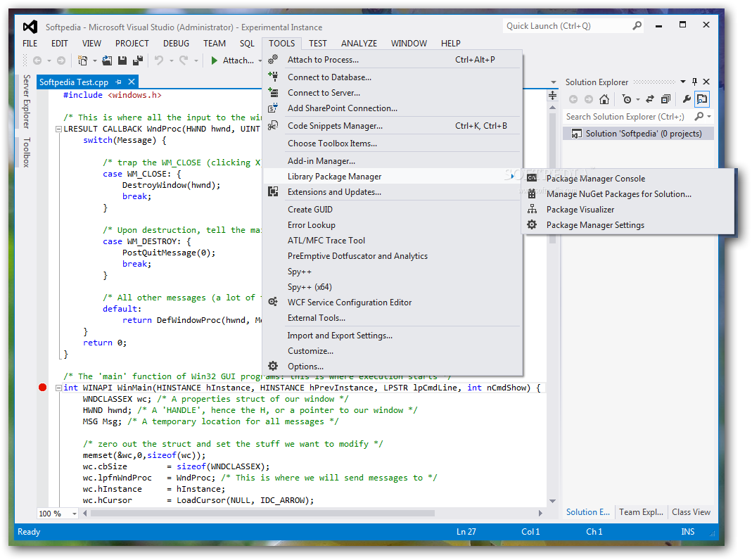Go to Solution Explorer Home icon
Viewport: 752px width, 560px height.
coord(604,99)
